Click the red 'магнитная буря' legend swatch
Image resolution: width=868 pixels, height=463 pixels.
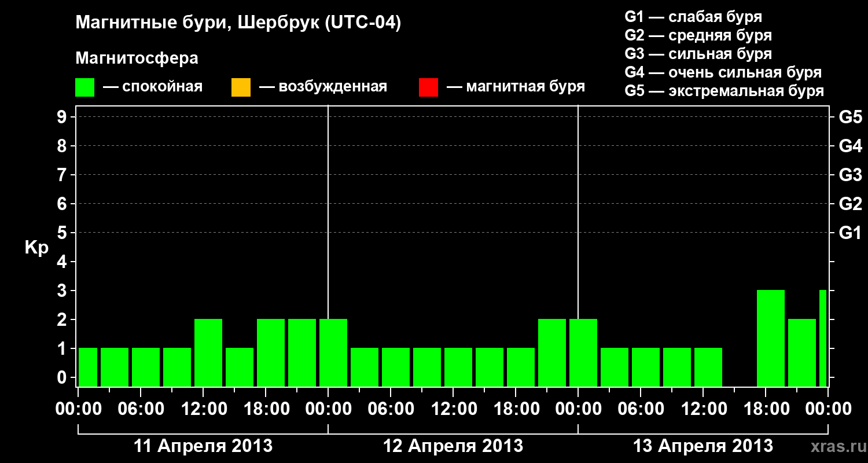(x=429, y=87)
